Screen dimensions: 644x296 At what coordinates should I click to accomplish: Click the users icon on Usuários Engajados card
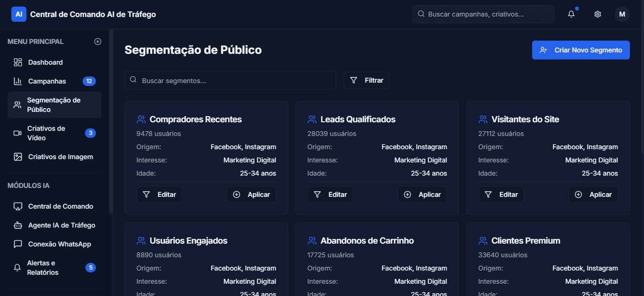(x=141, y=241)
